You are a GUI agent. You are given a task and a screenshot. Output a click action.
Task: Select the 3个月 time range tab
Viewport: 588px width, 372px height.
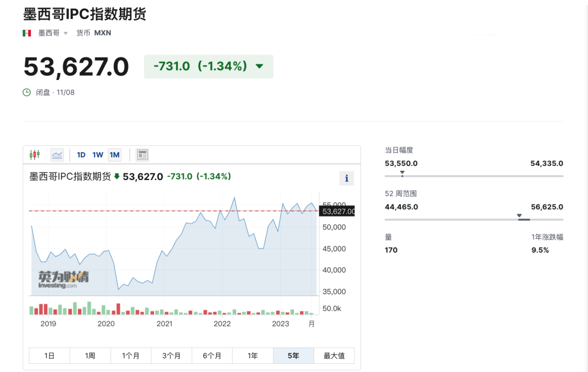[x=171, y=356]
